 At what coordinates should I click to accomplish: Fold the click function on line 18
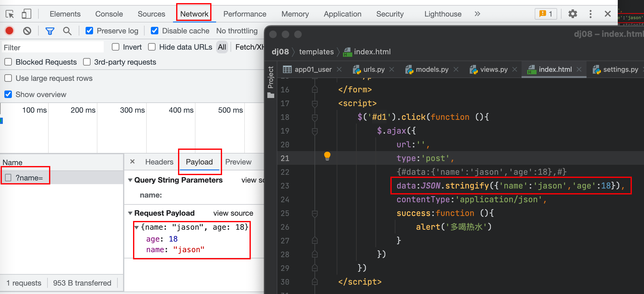315,117
